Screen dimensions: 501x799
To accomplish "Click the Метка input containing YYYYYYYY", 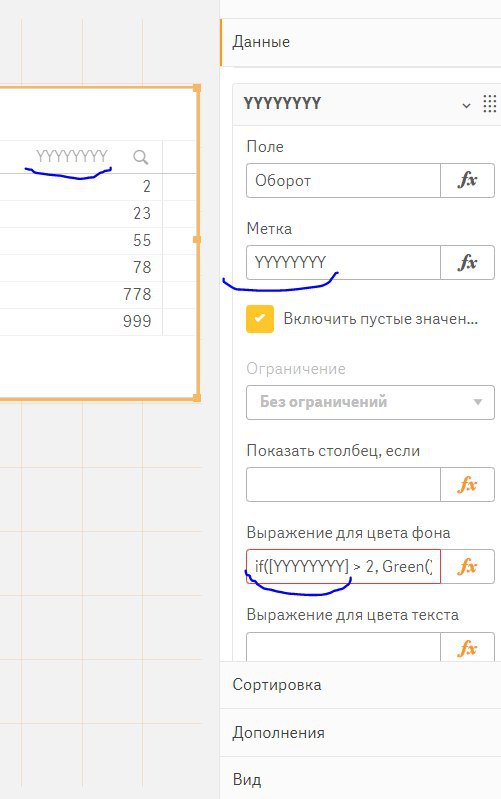I will [343, 262].
